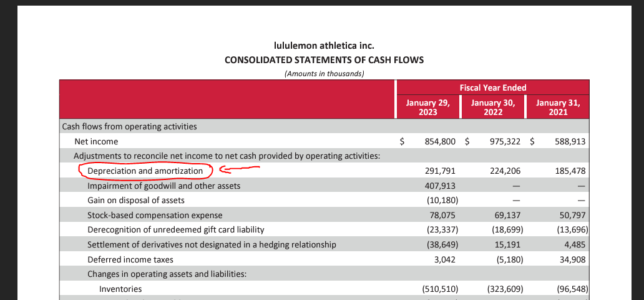
Task: Select the Consolidated Statements of Cash Flows heading
Action: coord(324,60)
